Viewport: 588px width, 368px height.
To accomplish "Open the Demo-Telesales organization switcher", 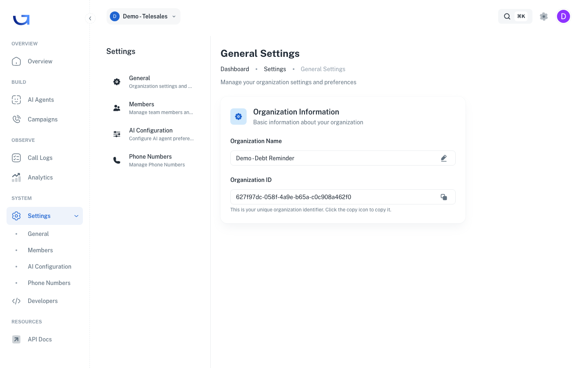I will click(x=143, y=16).
